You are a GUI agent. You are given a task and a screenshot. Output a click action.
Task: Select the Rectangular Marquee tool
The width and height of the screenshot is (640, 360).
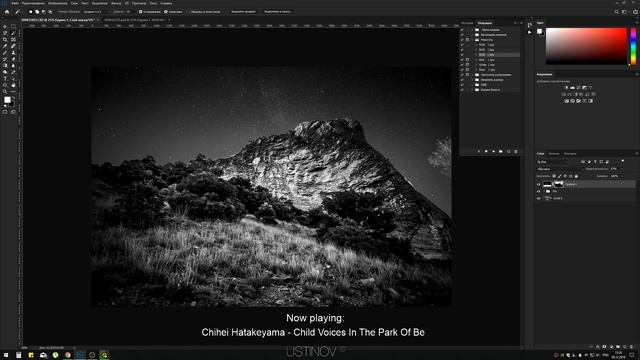click(13, 27)
